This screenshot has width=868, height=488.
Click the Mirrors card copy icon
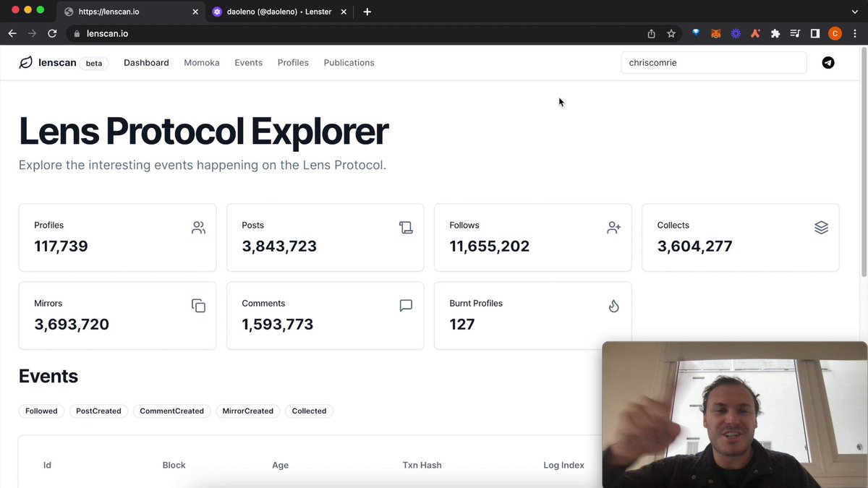[x=198, y=306]
